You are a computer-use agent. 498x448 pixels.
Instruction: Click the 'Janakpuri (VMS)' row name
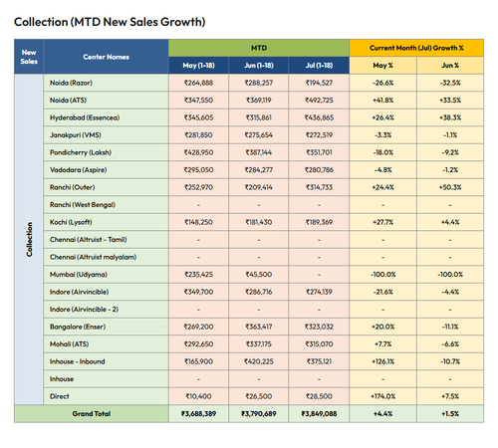76,135
